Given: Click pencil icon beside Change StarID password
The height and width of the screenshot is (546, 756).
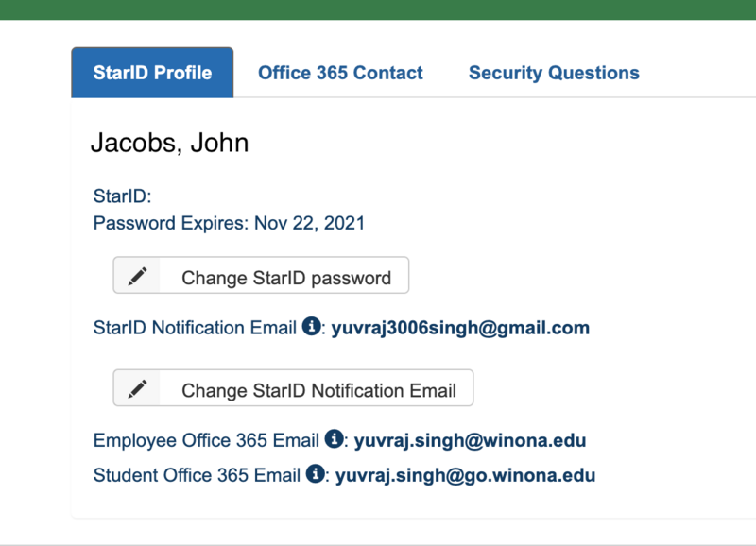Looking at the screenshot, I should [138, 276].
